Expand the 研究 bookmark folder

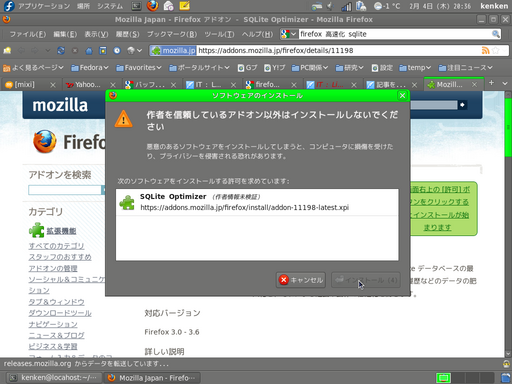[x=349, y=68]
